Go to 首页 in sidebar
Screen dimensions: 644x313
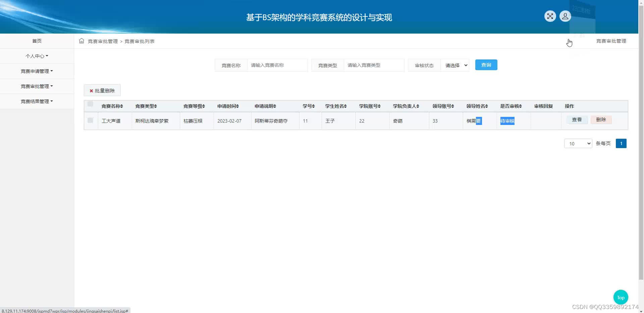click(37, 41)
